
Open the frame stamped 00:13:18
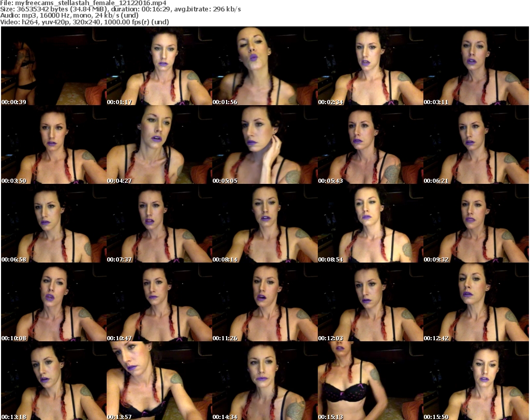point(54,381)
